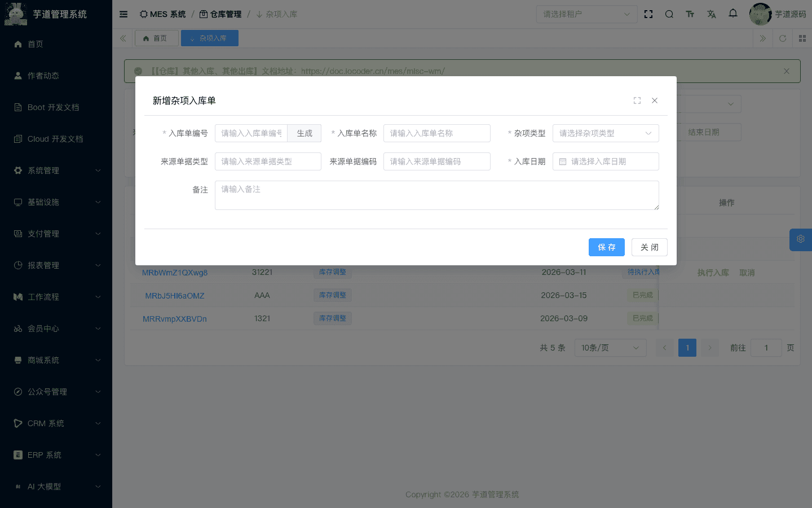Open the 10条/页 page size dropdown

click(x=610, y=348)
